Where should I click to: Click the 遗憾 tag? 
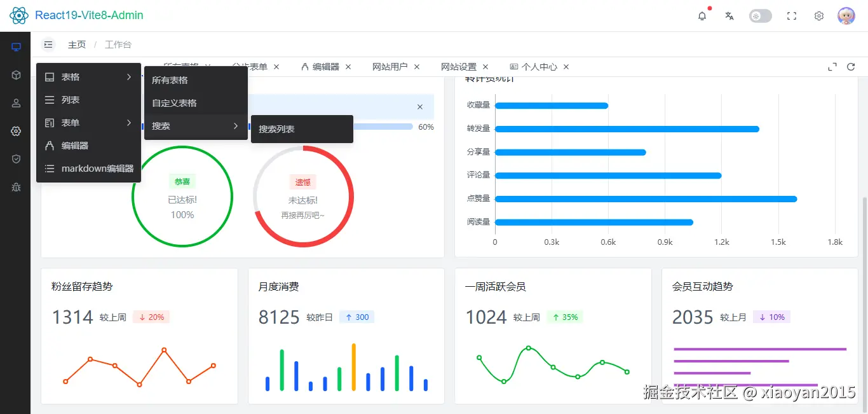point(303,182)
